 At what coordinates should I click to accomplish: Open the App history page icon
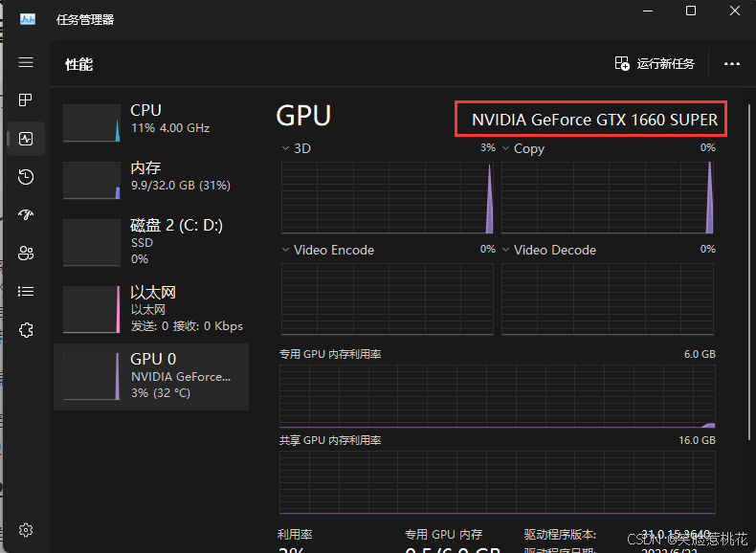26,177
